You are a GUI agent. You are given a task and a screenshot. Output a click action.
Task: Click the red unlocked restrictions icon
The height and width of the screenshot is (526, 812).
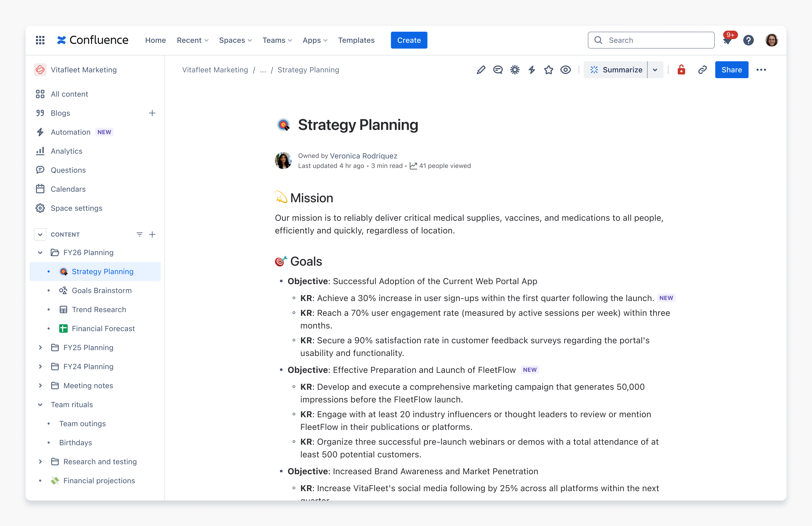[681, 69]
